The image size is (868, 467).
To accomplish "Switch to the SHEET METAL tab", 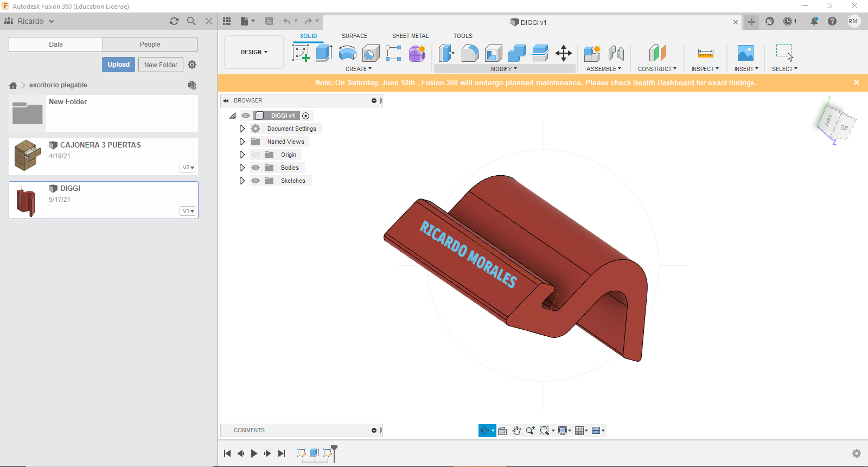I will 411,36.
